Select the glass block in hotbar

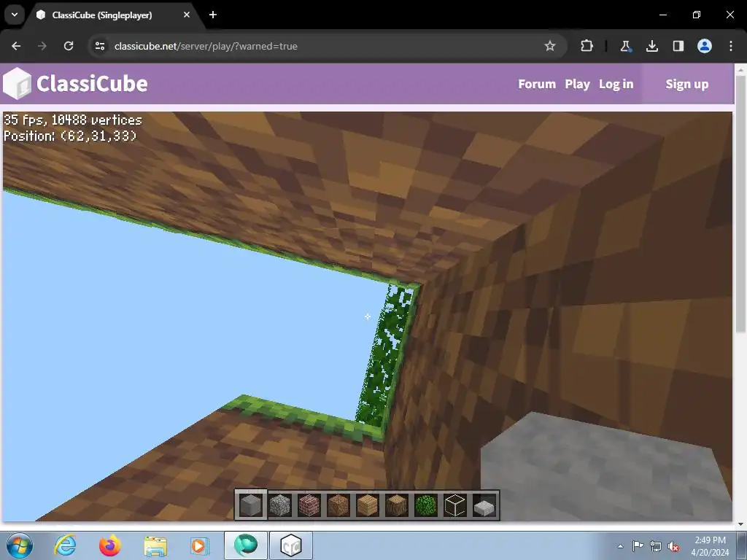click(455, 505)
